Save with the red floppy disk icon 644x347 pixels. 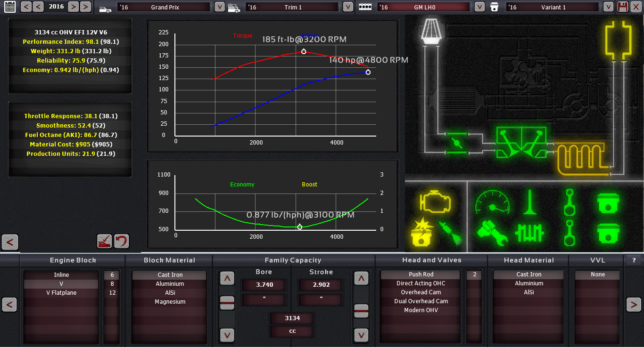pyautogui.click(x=622, y=7)
